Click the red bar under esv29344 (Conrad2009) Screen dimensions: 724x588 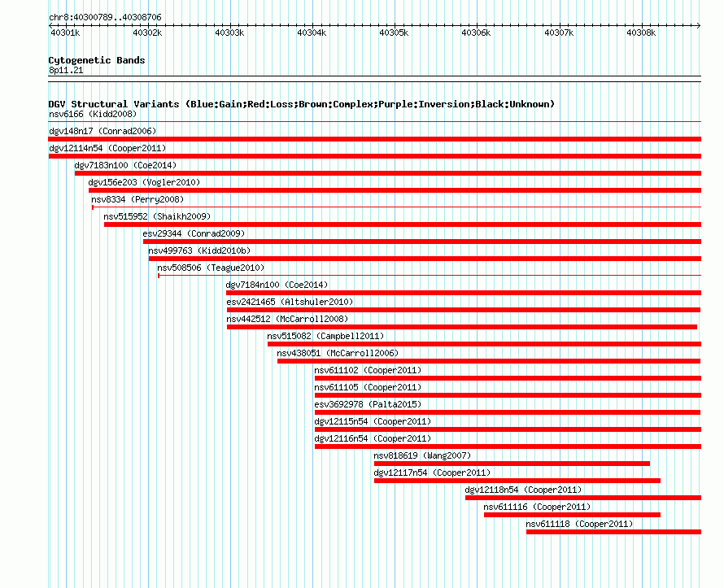tap(422, 242)
